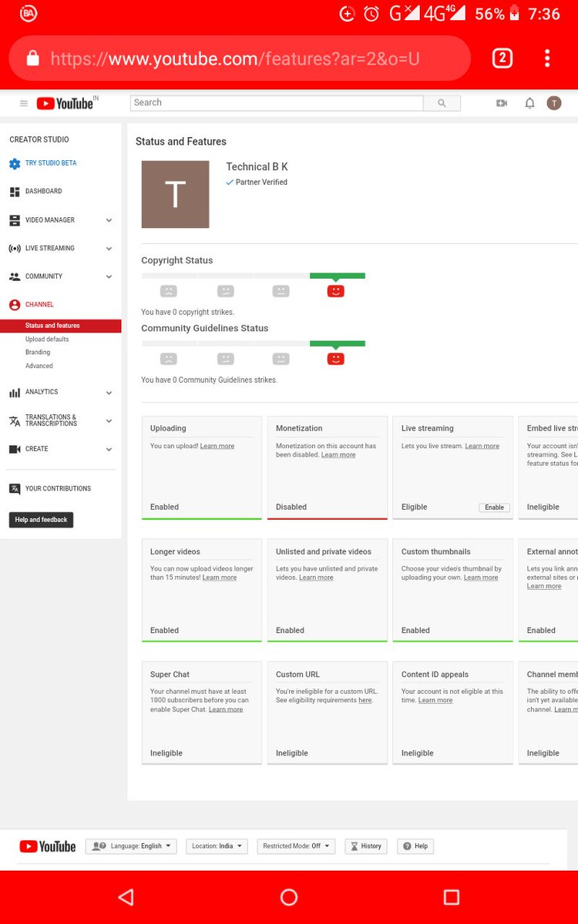
Task: Open the Restricted Mode Off dropdown
Action: coord(296,846)
